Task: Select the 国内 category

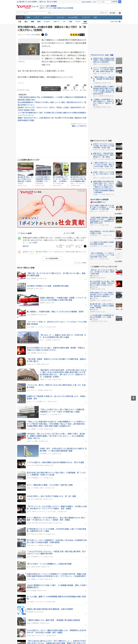Action: [x=26, y=21]
